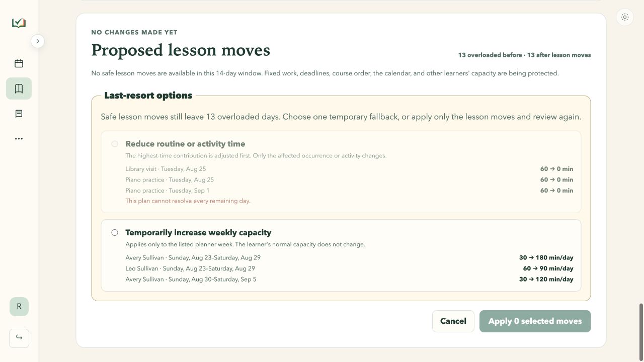
Task: Click the Leo Sullivan Aug 23–Aug 29 row
Action: point(349,268)
